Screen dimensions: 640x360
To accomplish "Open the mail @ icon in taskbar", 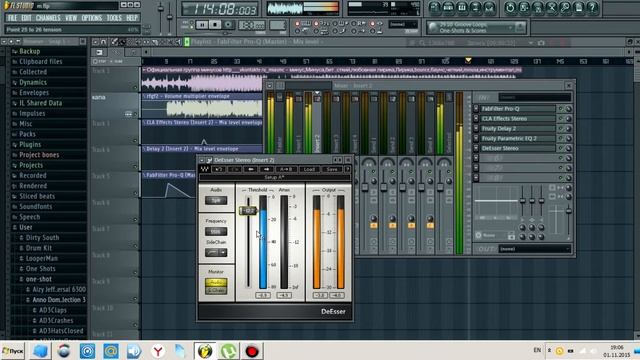I will click(111, 351).
